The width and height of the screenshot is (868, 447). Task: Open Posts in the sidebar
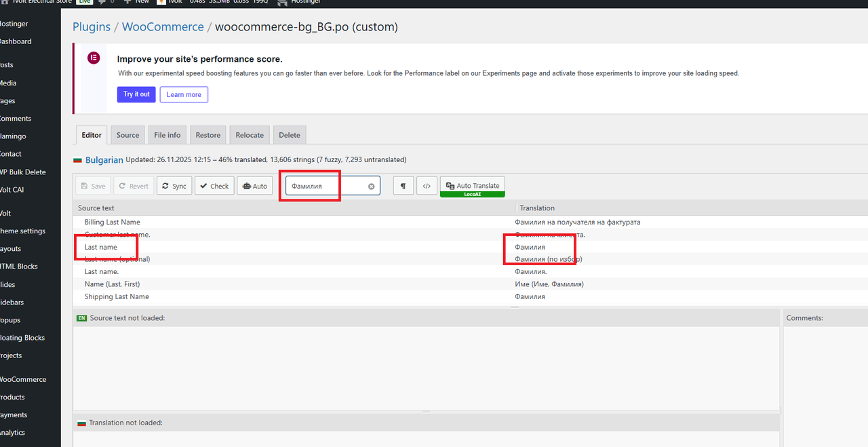(7, 65)
